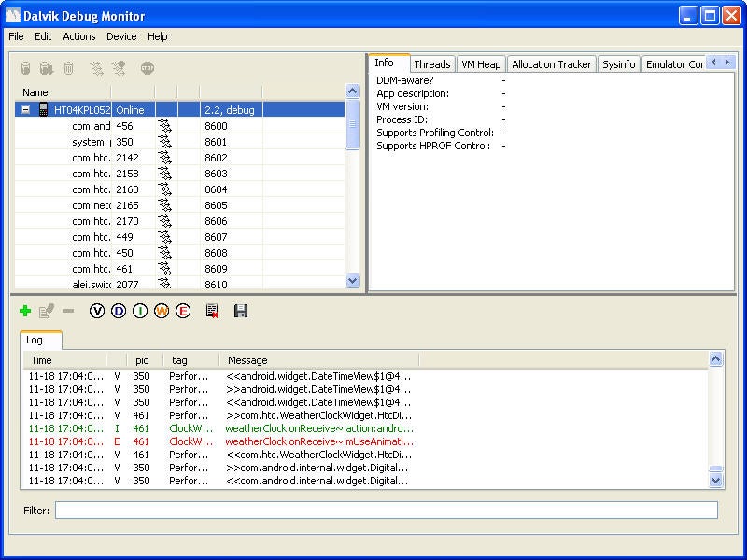Switch to the VM Heap tab
The image size is (747, 560).
coord(481,64)
